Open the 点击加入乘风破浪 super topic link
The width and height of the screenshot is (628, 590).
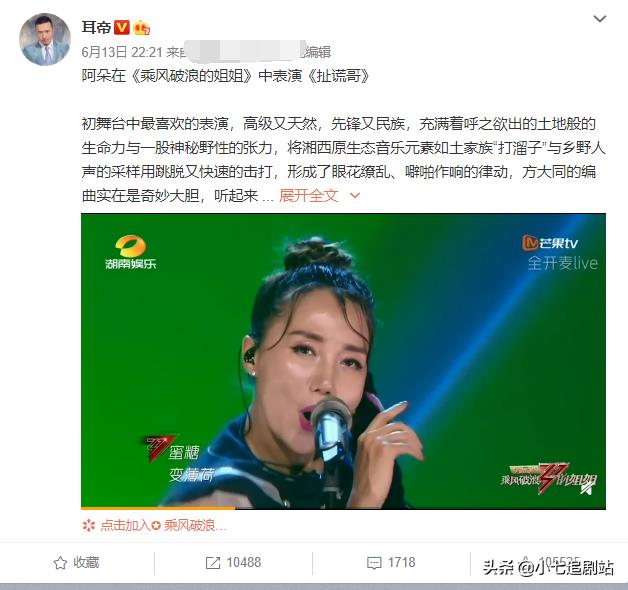pos(163,525)
